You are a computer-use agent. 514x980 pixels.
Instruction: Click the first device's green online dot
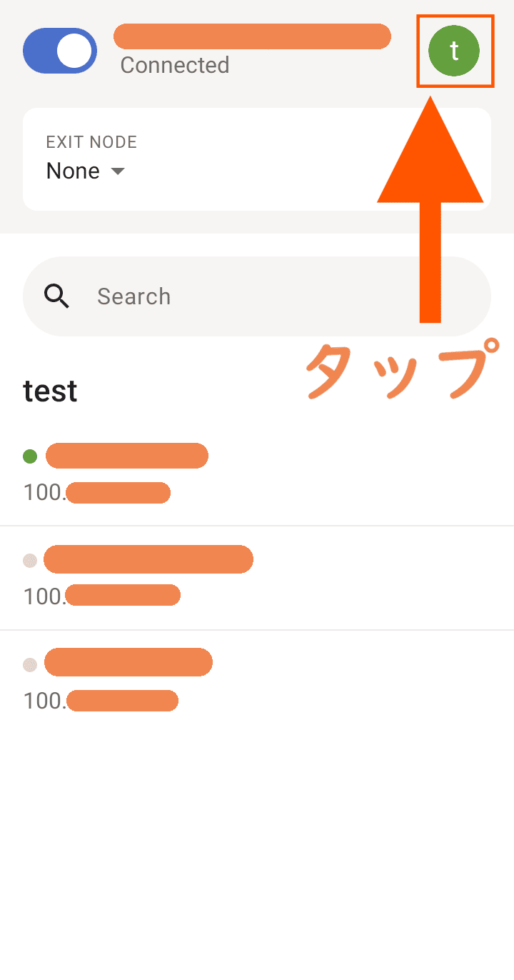pyautogui.click(x=30, y=456)
